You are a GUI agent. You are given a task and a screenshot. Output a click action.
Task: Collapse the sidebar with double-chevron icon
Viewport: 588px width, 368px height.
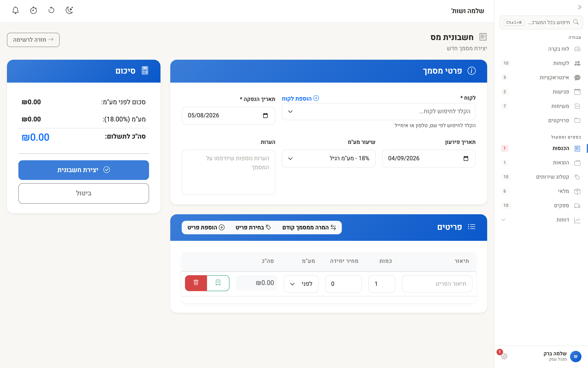pos(579,7)
